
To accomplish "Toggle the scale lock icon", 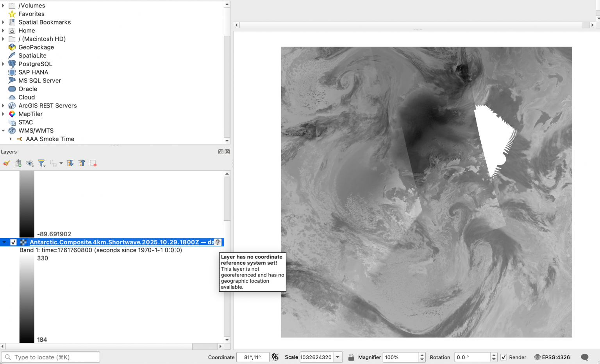I will click(x=351, y=357).
